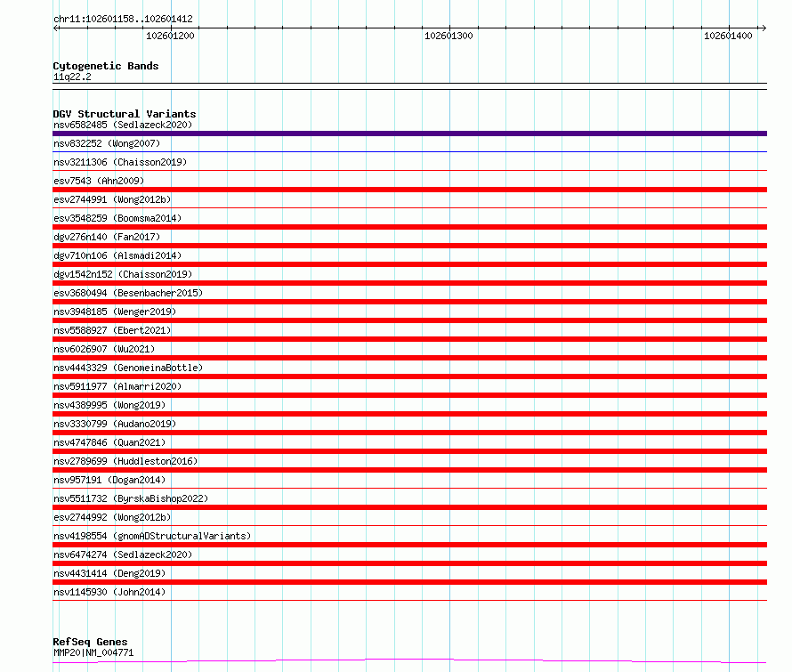Open variant nsv6582485 (Sedlazeck2020)

[123, 125]
